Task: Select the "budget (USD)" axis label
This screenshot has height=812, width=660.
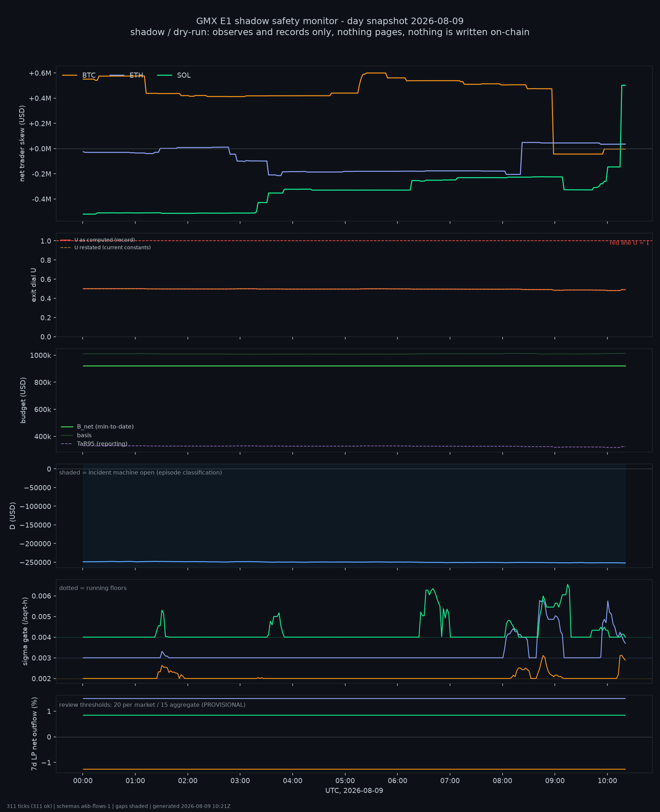Action: point(23,400)
